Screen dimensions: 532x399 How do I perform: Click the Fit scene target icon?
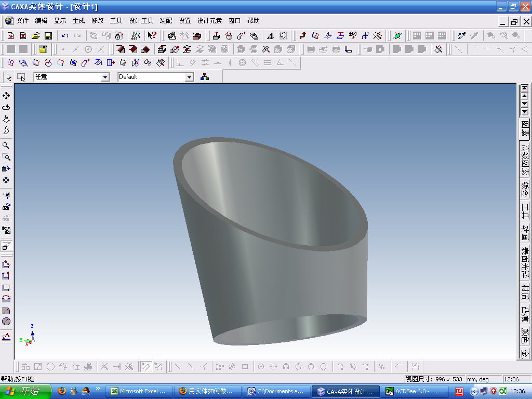(6, 180)
